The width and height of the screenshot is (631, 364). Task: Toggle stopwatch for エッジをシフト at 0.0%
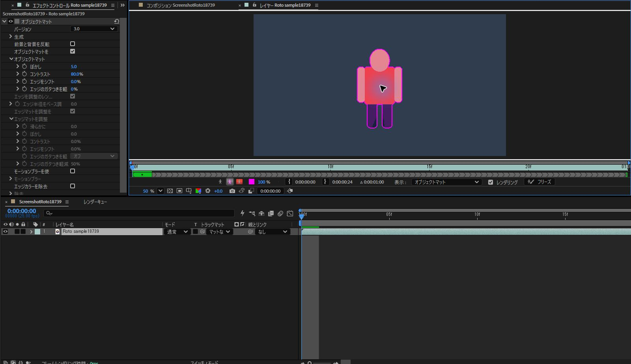pyautogui.click(x=24, y=82)
